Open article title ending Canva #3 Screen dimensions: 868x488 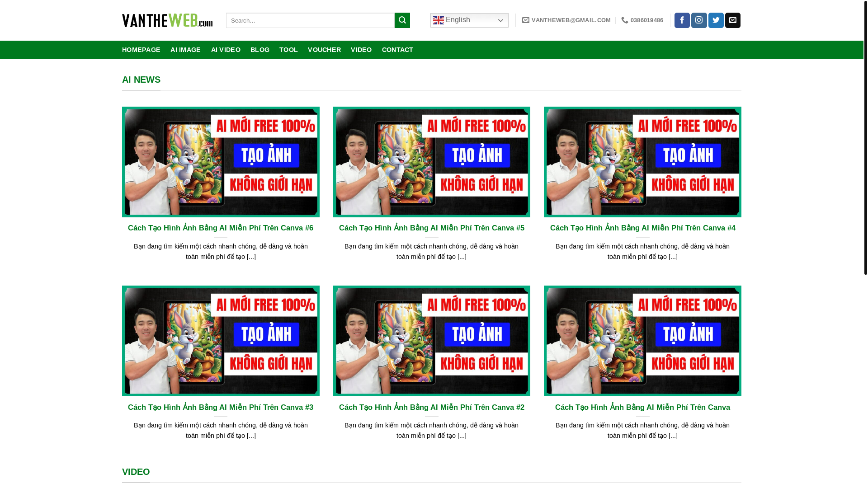point(221,408)
